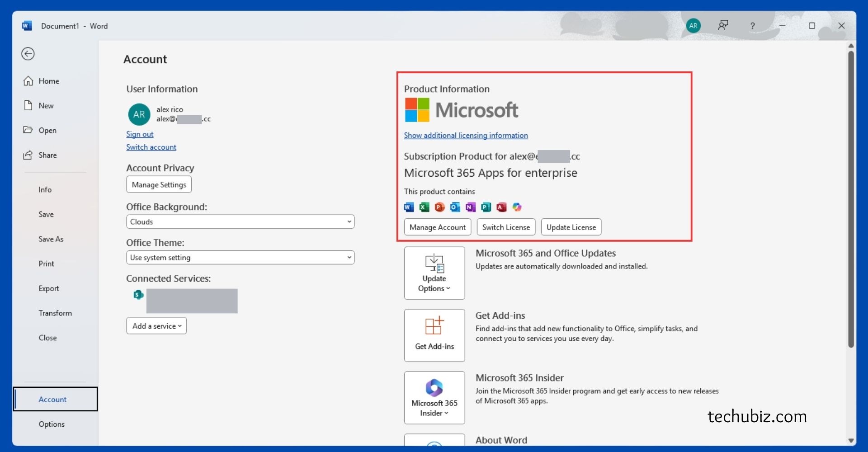Go to Options in the sidebar

tap(52, 424)
